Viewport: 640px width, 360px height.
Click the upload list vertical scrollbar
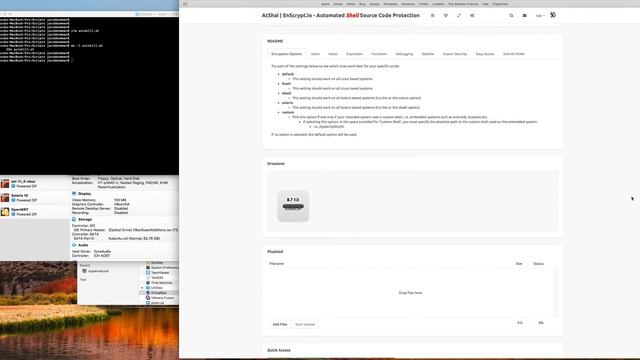tap(556, 293)
